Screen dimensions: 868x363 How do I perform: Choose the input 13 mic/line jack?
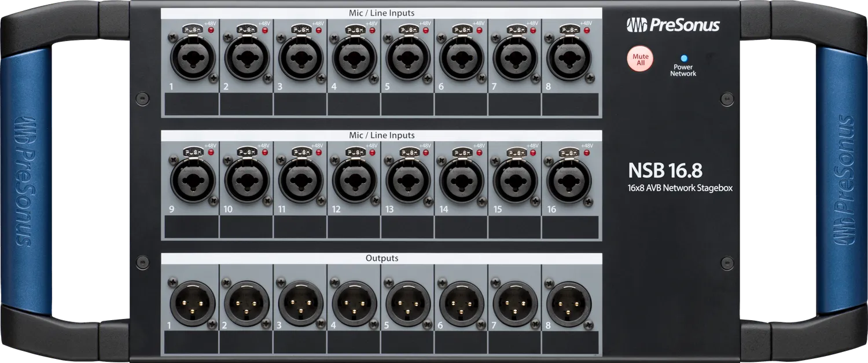[x=409, y=180]
